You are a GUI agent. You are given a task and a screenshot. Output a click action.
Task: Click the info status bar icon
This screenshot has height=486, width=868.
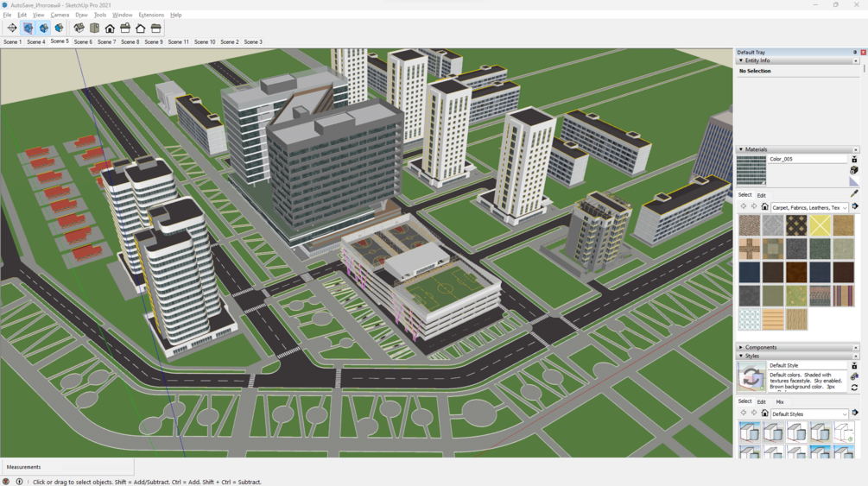pyautogui.click(x=19, y=482)
